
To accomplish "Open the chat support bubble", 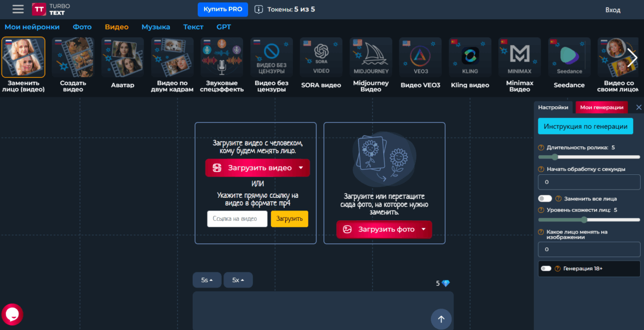I will click(12, 315).
